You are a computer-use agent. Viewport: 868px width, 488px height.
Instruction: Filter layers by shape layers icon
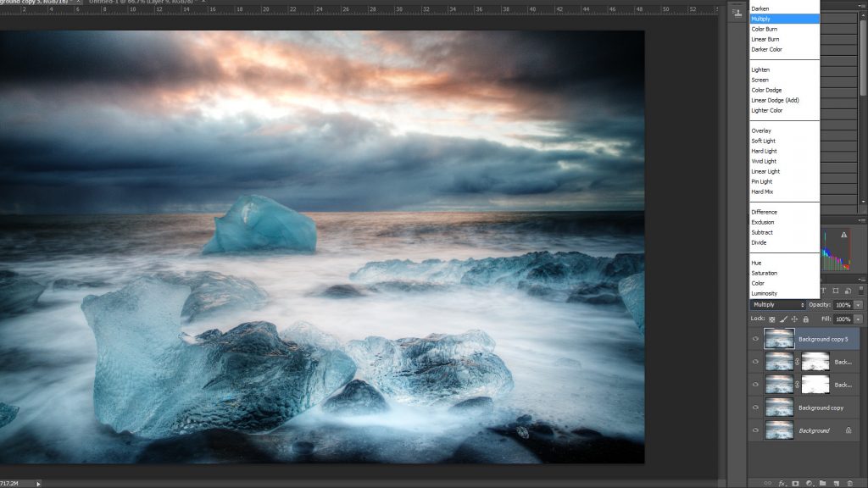point(836,290)
